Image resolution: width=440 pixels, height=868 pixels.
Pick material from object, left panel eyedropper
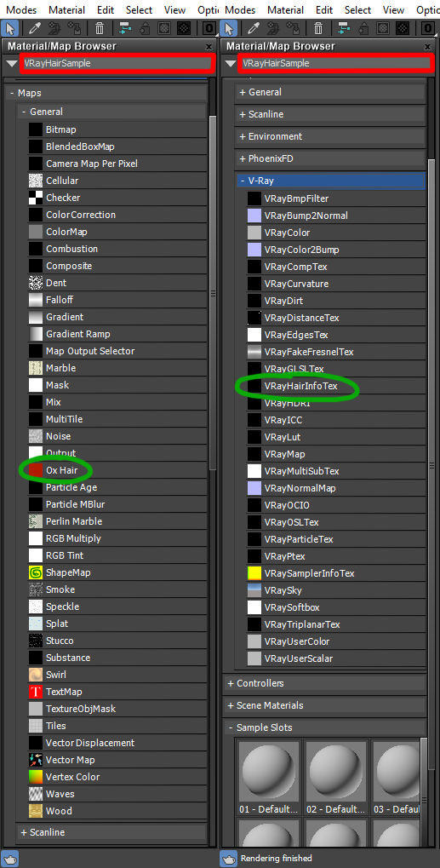click(x=35, y=28)
